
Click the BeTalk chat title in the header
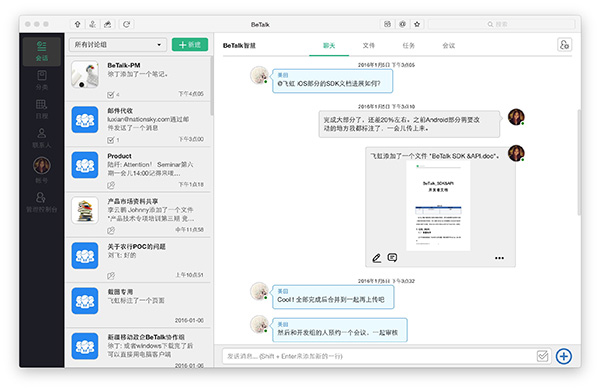point(239,46)
